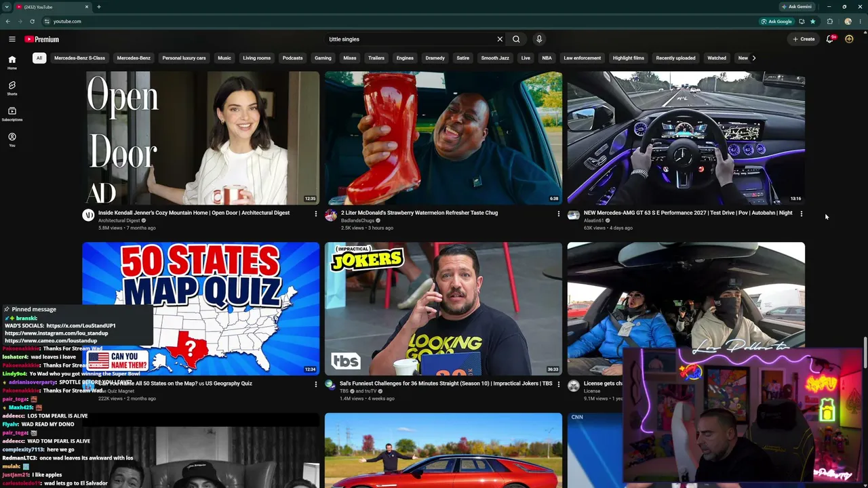
Task: Click the TBS channel avatar
Action: point(331,386)
